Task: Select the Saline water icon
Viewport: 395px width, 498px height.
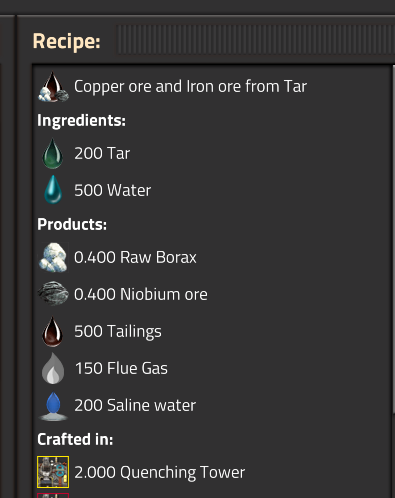Action: point(53,406)
